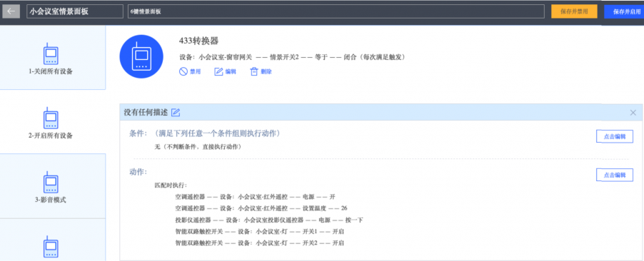Viewport: 644px width, 261px height.
Task: Edit the description via the pencil icon
Action: coord(176,112)
